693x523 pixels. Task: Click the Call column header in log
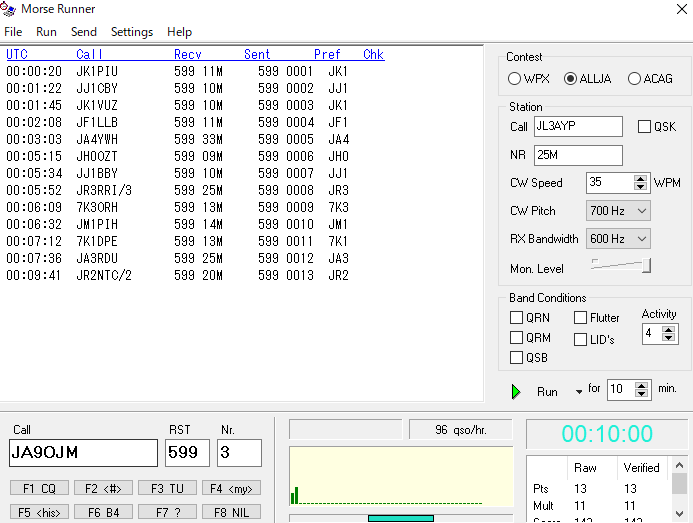89,54
